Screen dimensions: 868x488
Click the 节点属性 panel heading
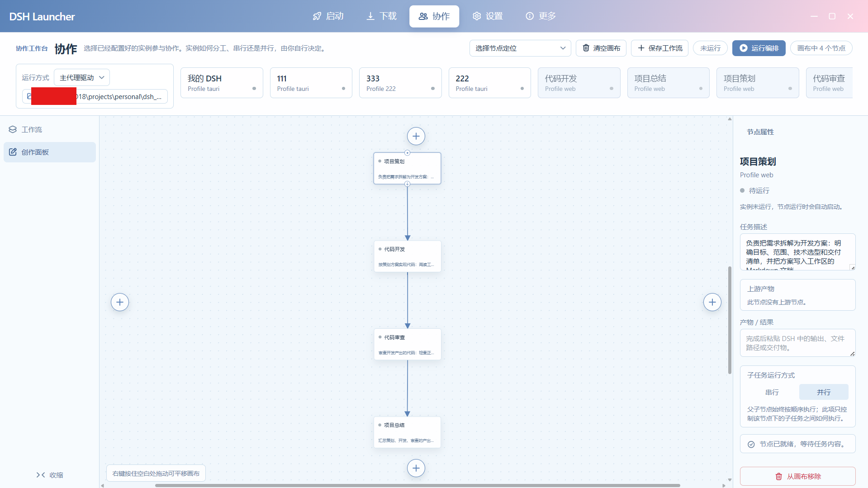pyautogui.click(x=760, y=132)
